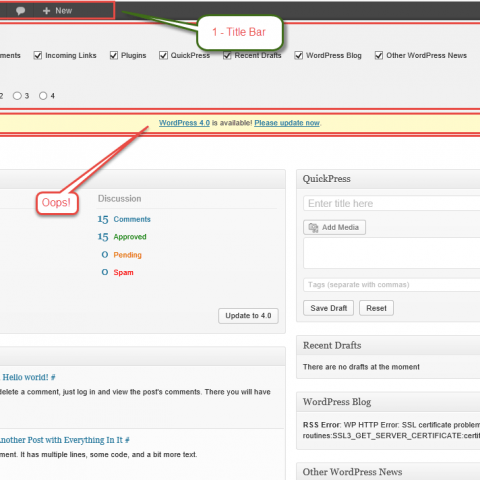Collapse the Recent Drafts widget header
Screen dimensions: 480x480
click(x=388, y=345)
